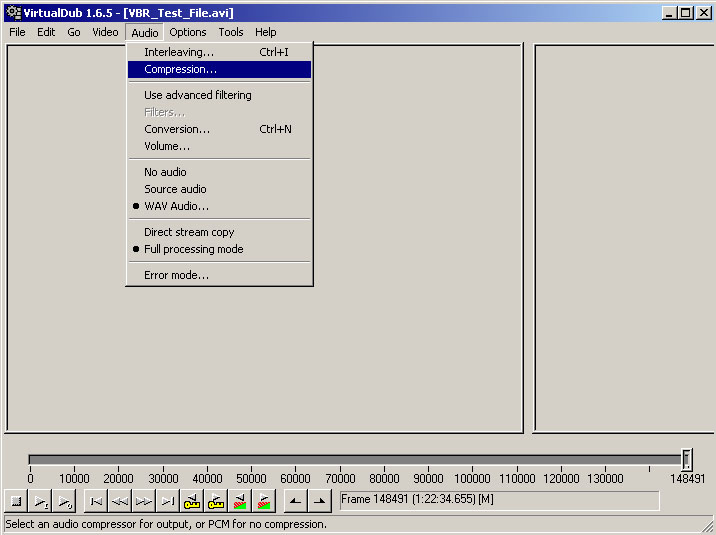Choose Interleaving... from the Audio menu
The height and width of the screenshot is (535, 716).
[x=219, y=52]
